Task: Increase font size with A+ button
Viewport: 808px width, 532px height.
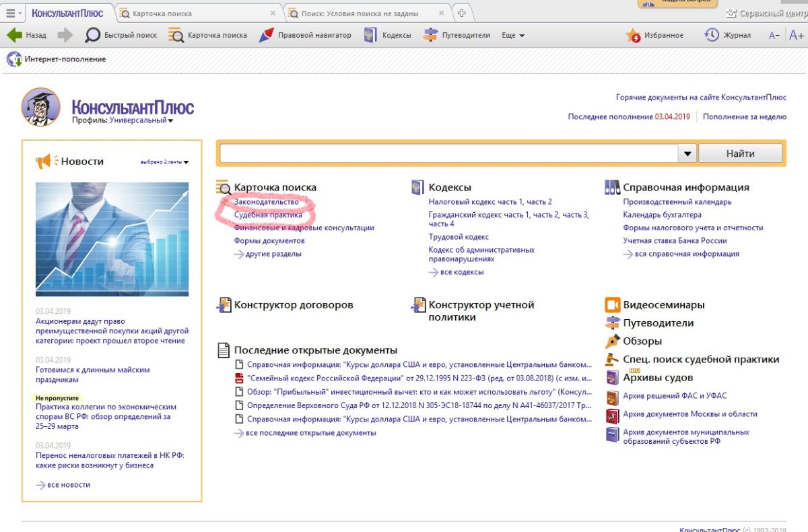Action: click(796, 35)
